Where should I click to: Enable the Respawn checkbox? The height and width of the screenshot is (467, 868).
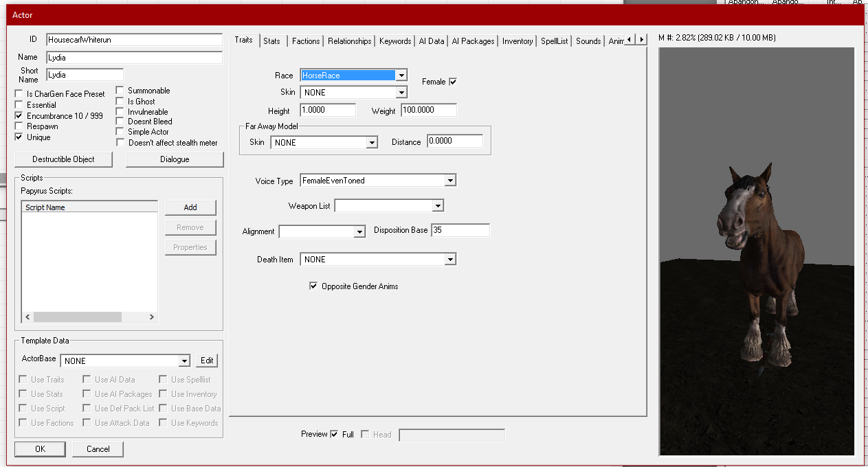[19, 126]
